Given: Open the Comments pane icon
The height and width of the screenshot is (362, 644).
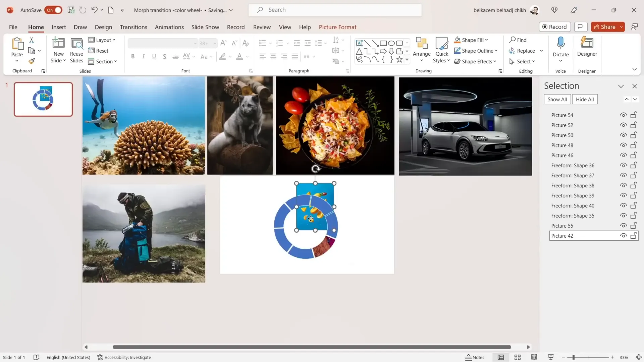Looking at the screenshot, I should (581, 27).
